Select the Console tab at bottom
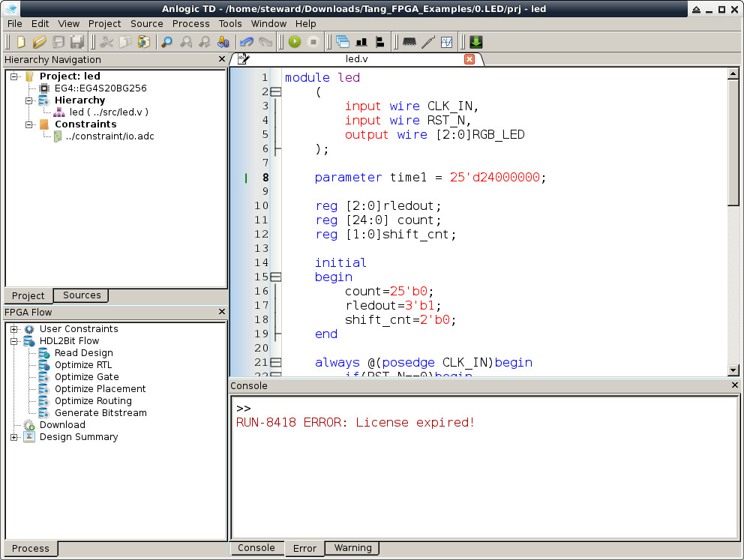Viewport: 744px width, 560px height. pyautogui.click(x=256, y=548)
